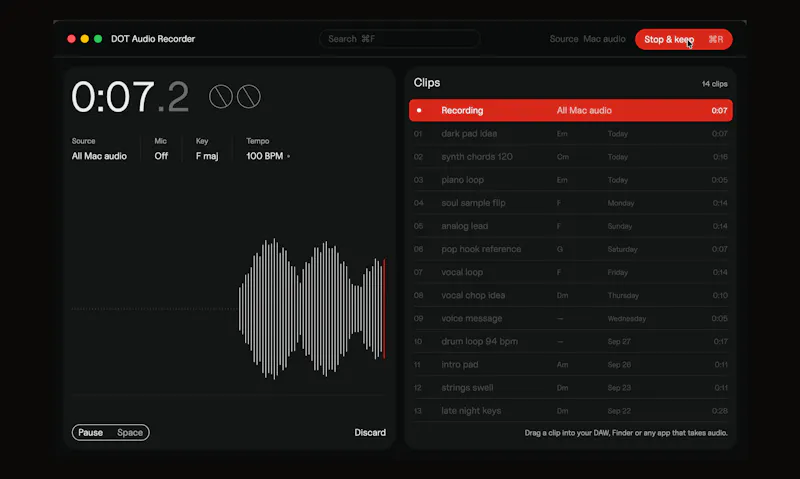
Task: Click the left slashed-circle icon beside the timer
Action: click(220, 96)
